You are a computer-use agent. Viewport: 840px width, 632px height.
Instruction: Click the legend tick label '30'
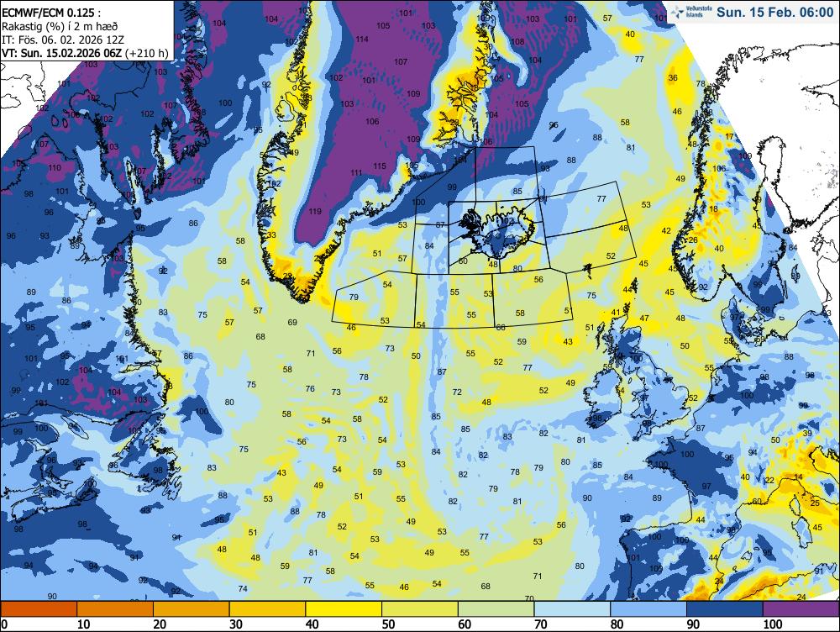(x=236, y=624)
